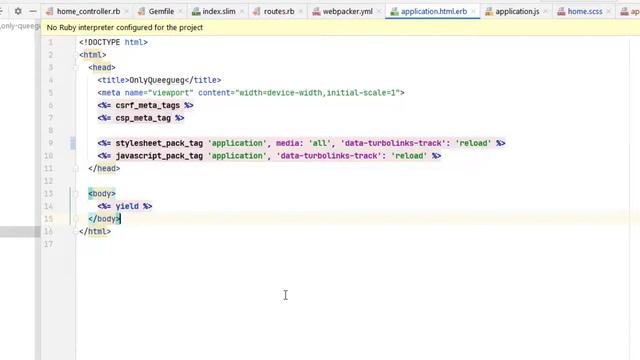This screenshot has height=360, width=640.
Task: Click the application.js tab's file icon
Action: point(489,11)
